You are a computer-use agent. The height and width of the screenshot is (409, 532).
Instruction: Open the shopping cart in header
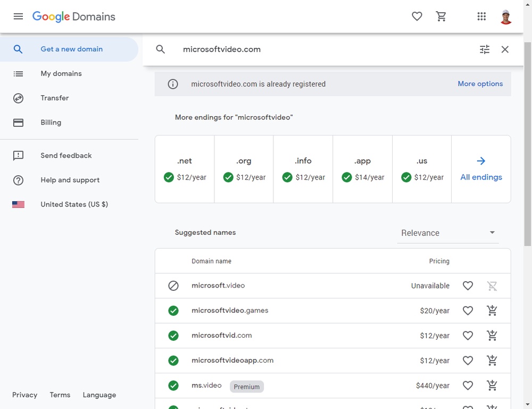[x=441, y=17]
